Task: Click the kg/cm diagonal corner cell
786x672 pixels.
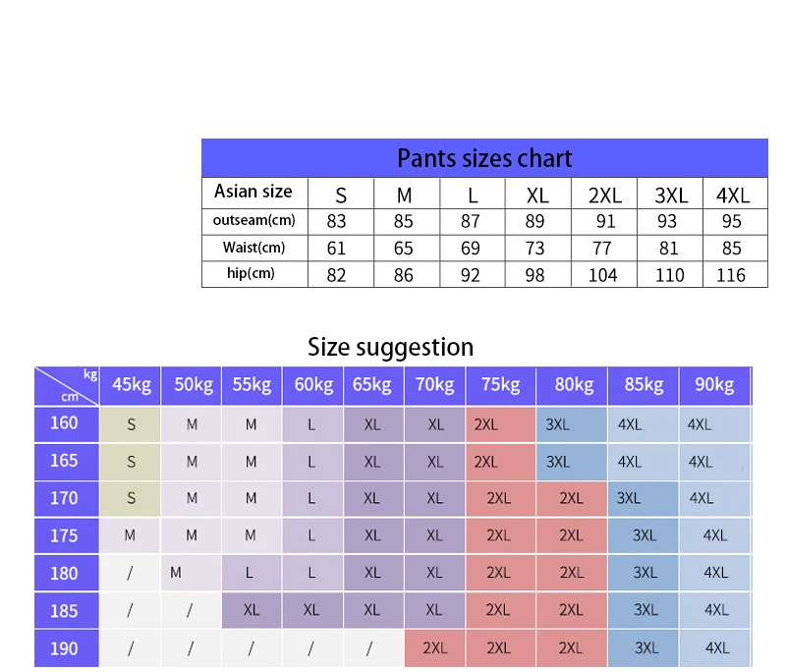Action: tap(66, 385)
